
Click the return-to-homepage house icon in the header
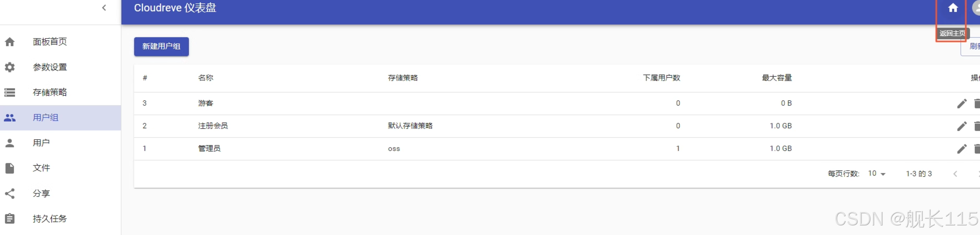click(x=953, y=8)
